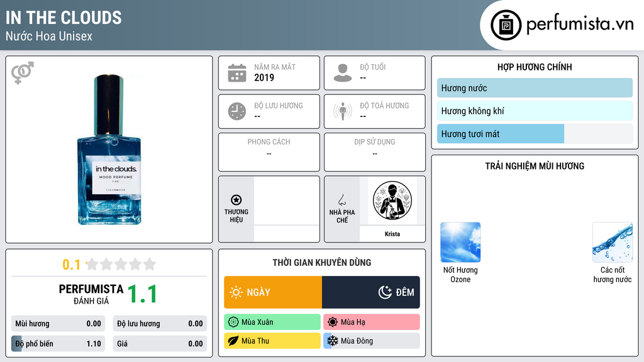Click the calendar icon next to Năm ra mắt
The width and height of the screenshot is (644, 362).
coord(237,73)
